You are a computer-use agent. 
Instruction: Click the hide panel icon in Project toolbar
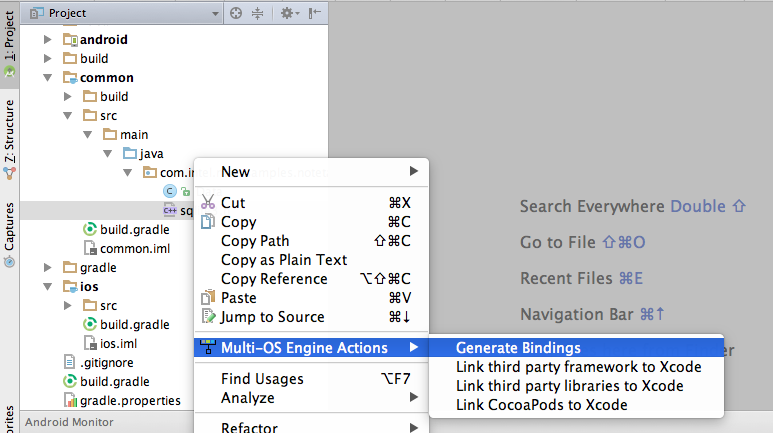[x=315, y=13]
